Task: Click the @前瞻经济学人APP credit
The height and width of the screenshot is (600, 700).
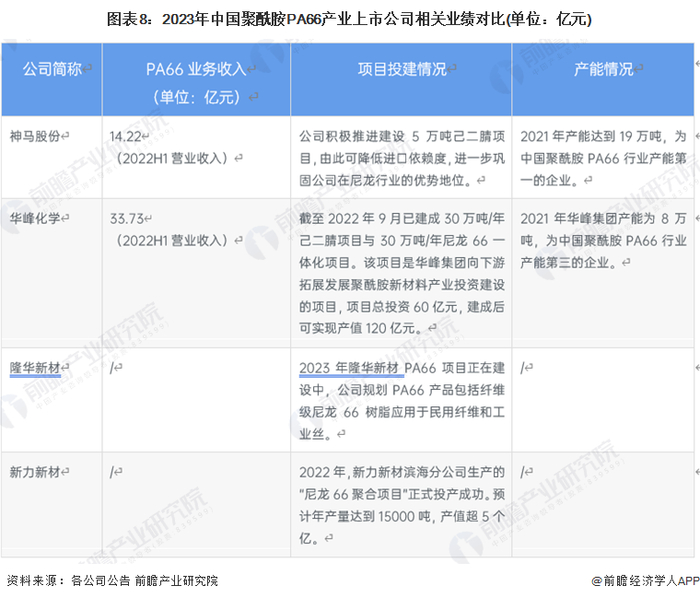Action: [x=645, y=580]
